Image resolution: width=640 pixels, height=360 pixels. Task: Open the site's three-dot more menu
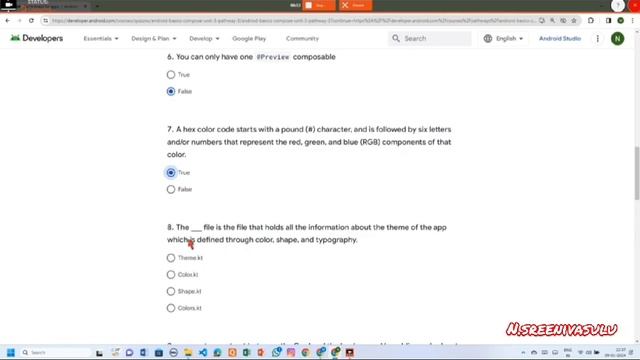[x=598, y=38]
